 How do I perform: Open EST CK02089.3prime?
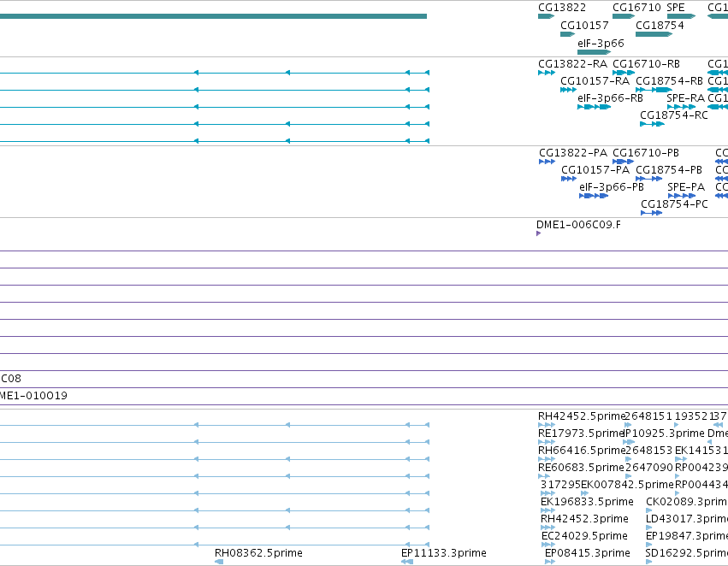pyautogui.click(x=687, y=502)
